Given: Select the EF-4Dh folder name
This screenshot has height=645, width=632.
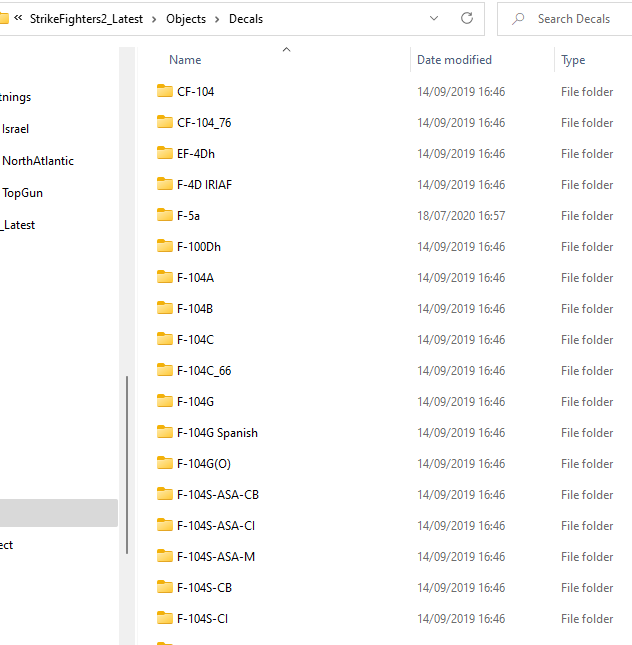Looking at the screenshot, I should 196,154.
